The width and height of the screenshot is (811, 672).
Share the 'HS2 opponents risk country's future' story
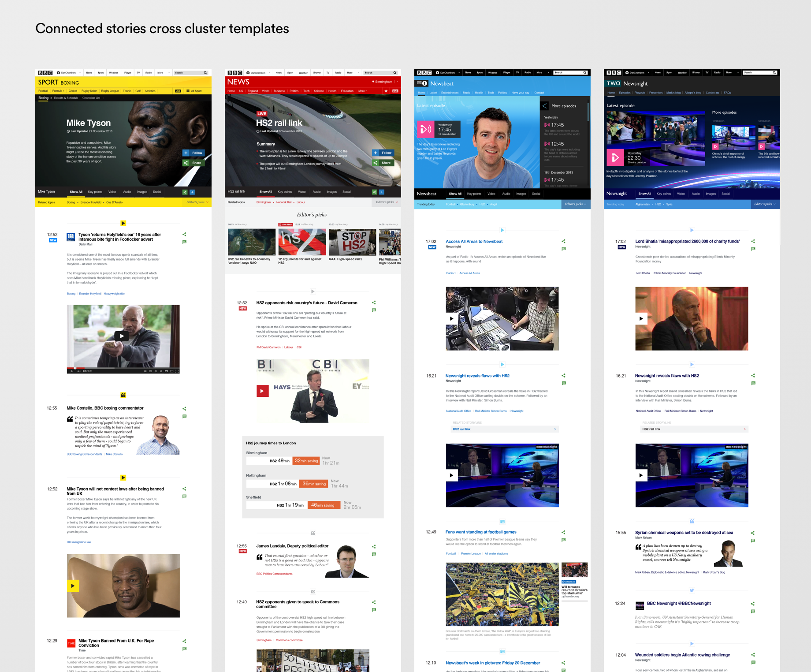point(374,302)
